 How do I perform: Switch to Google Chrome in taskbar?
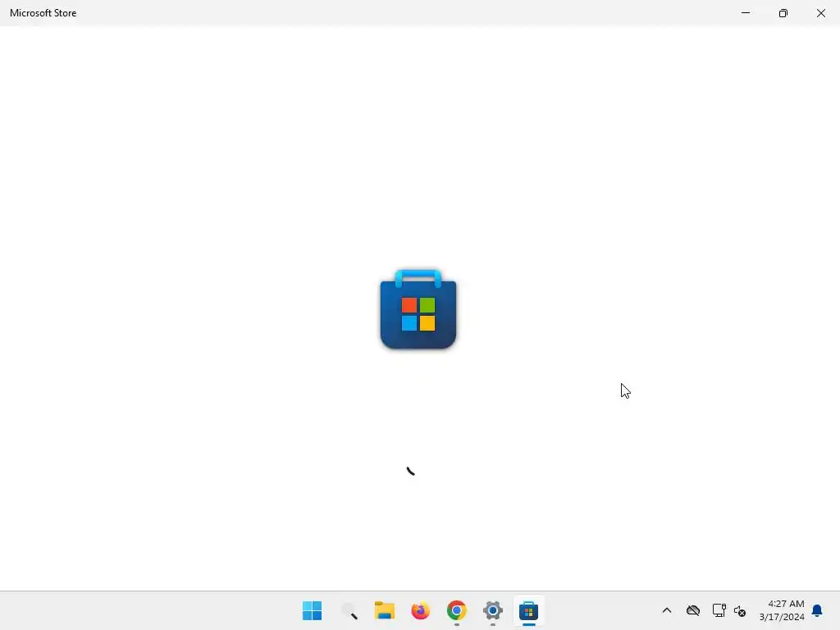[456, 610]
